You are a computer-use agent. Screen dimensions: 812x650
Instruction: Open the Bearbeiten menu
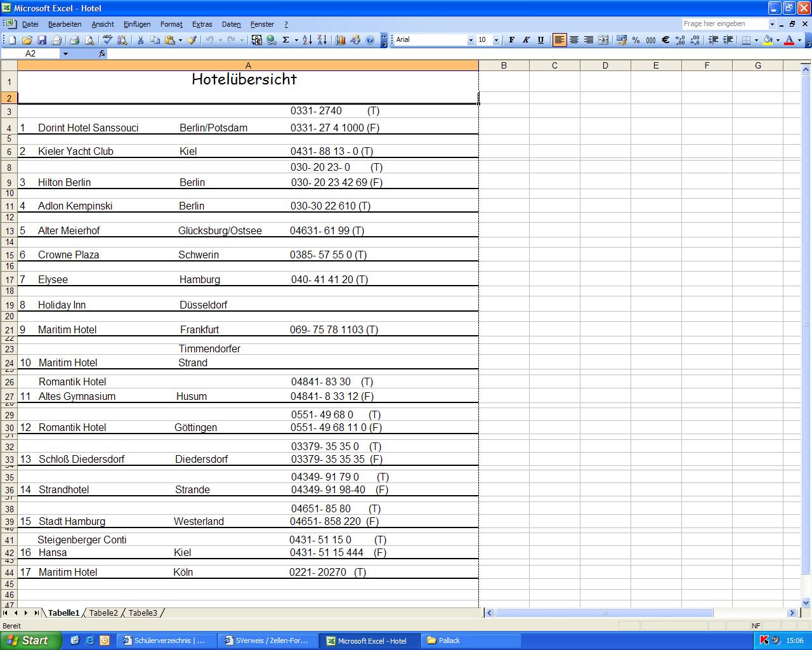click(65, 24)
